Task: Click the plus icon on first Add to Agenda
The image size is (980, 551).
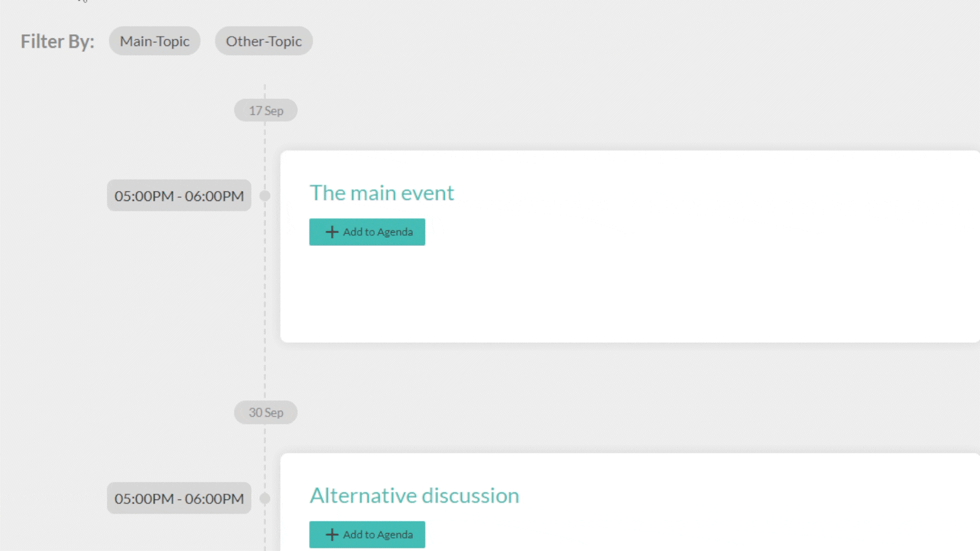Action: pos(332,232)
